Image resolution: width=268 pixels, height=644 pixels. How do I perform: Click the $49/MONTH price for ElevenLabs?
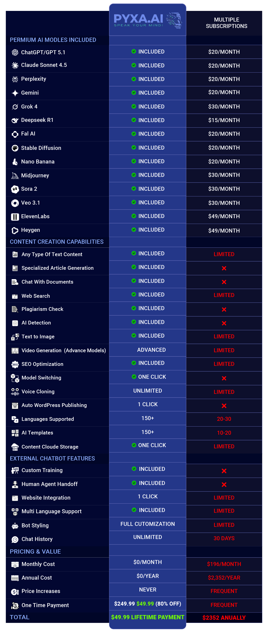point(224,216)
